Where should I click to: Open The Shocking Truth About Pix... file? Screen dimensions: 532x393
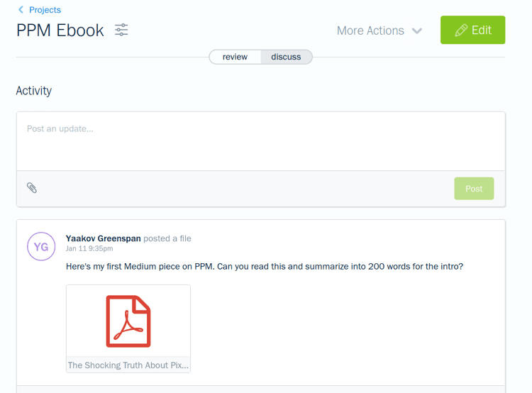128,365
